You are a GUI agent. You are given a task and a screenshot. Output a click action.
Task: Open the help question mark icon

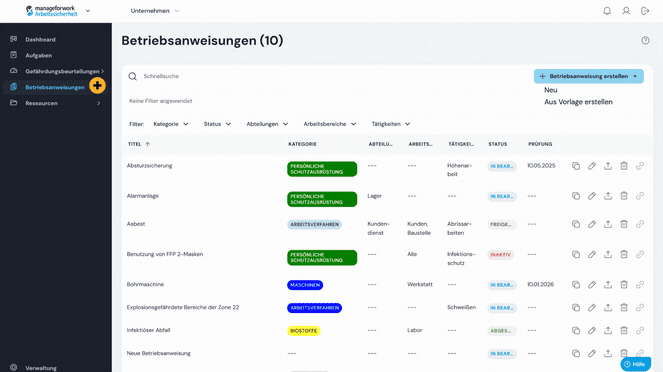[645, 41]
